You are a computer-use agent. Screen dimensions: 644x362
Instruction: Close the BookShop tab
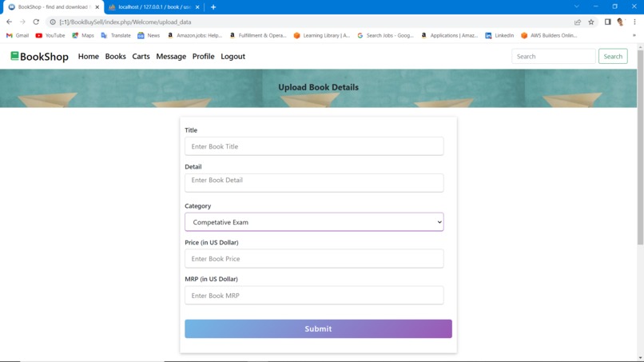97,7
